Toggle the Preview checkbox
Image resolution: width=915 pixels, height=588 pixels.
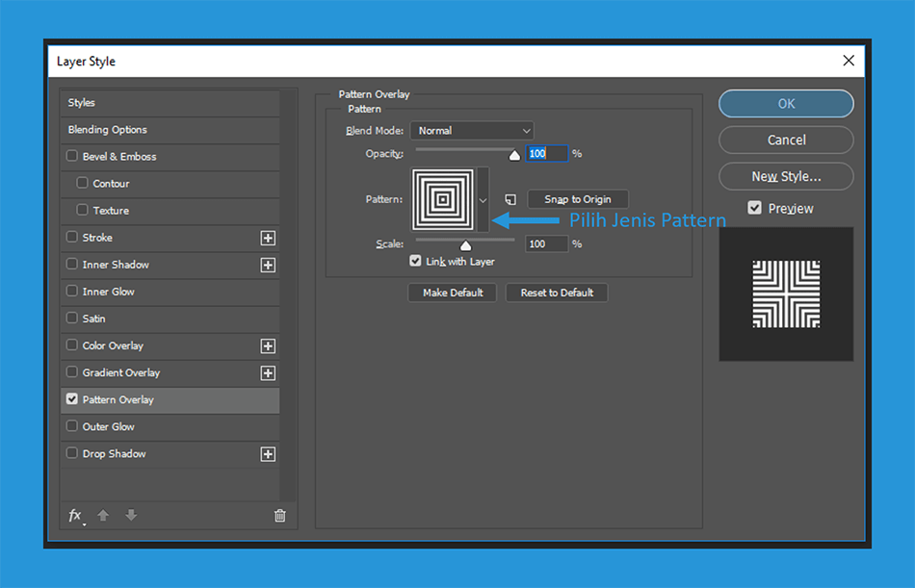(754, 208)
